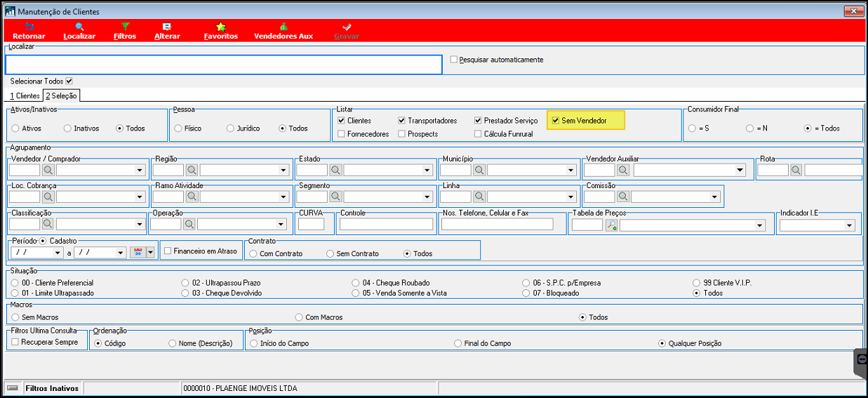Image resolution: width=868 pixels, height=398 pixels.
Task: Select the Ativos radio button
Action: [15, 128]
